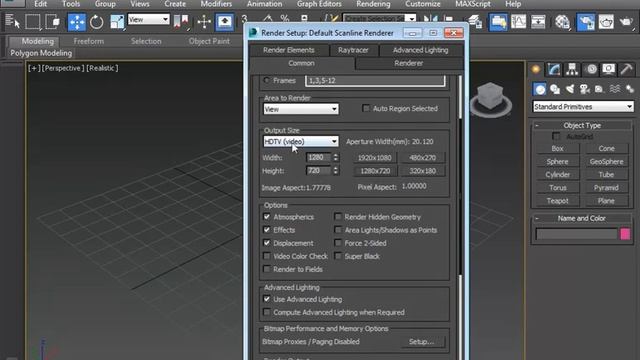640x360 pixels.
Task: Create a Teapot primitive button
Action: 558,201
